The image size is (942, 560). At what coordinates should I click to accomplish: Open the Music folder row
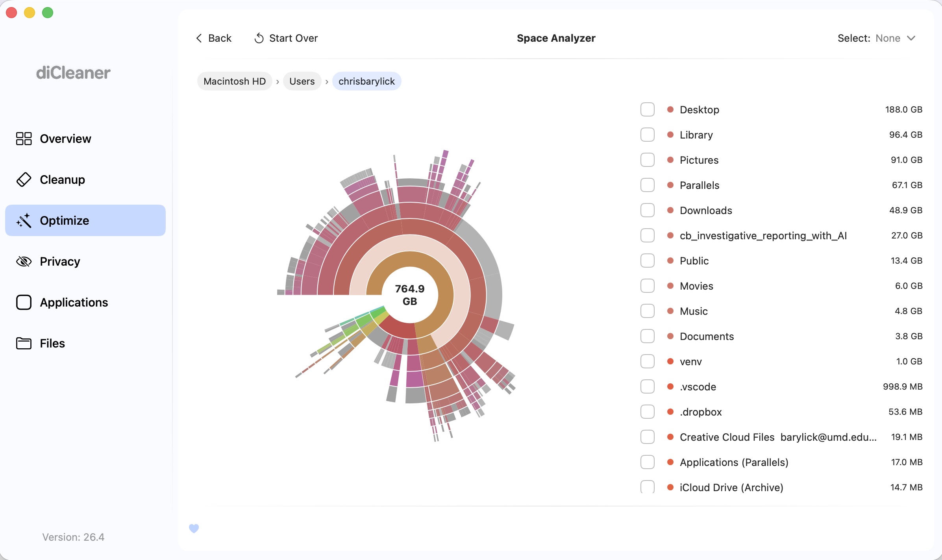point(781,311)
